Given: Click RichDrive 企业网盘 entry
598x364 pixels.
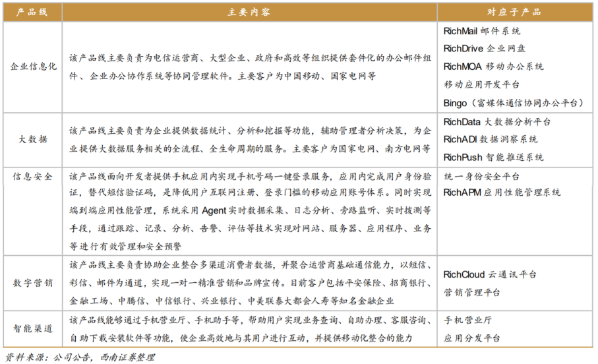Looking at the screenshot, I should (x=485, y=48).
